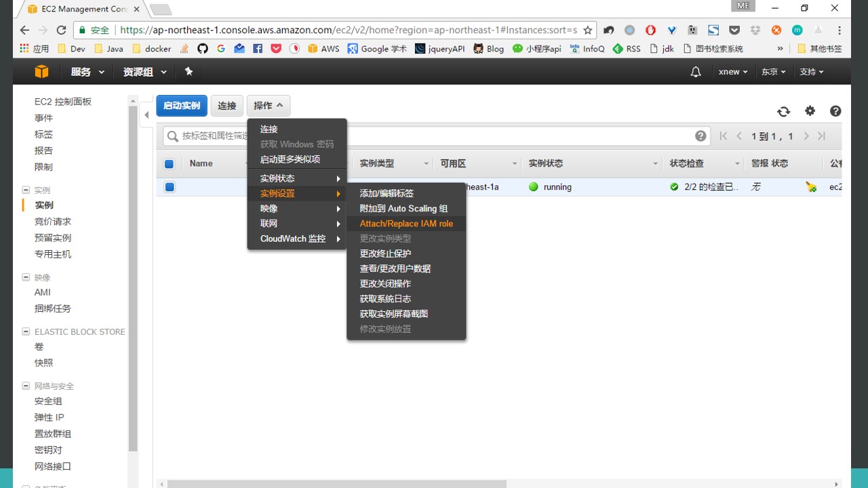Image resolution: width=868 pixels, height=488 pixels.
Task: Go back using the browser back arrow
Action: 24,30
